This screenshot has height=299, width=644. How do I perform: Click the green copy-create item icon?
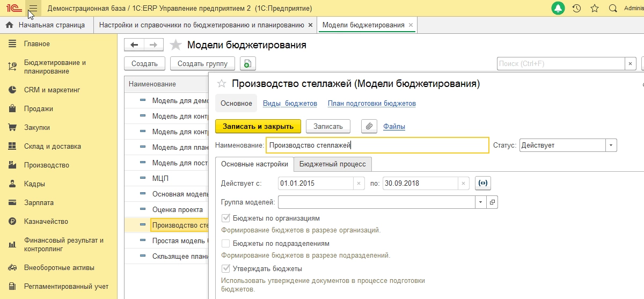point(247,63)
